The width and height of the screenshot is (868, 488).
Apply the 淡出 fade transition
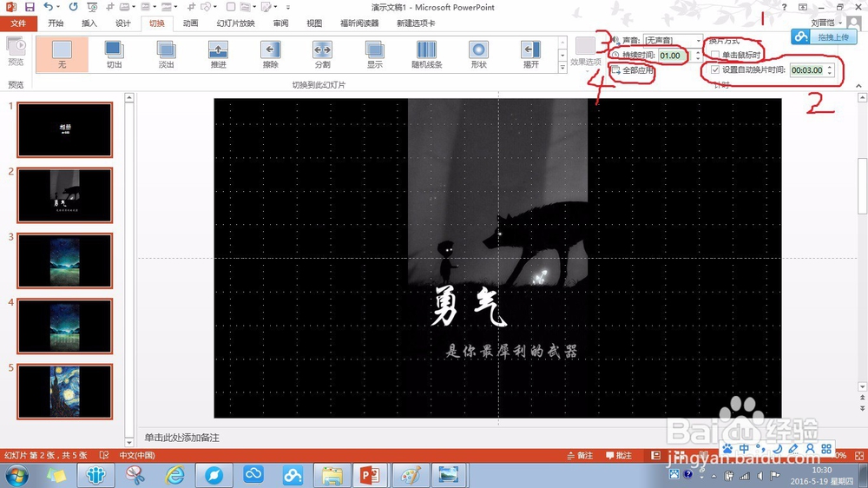coord(166,55)
